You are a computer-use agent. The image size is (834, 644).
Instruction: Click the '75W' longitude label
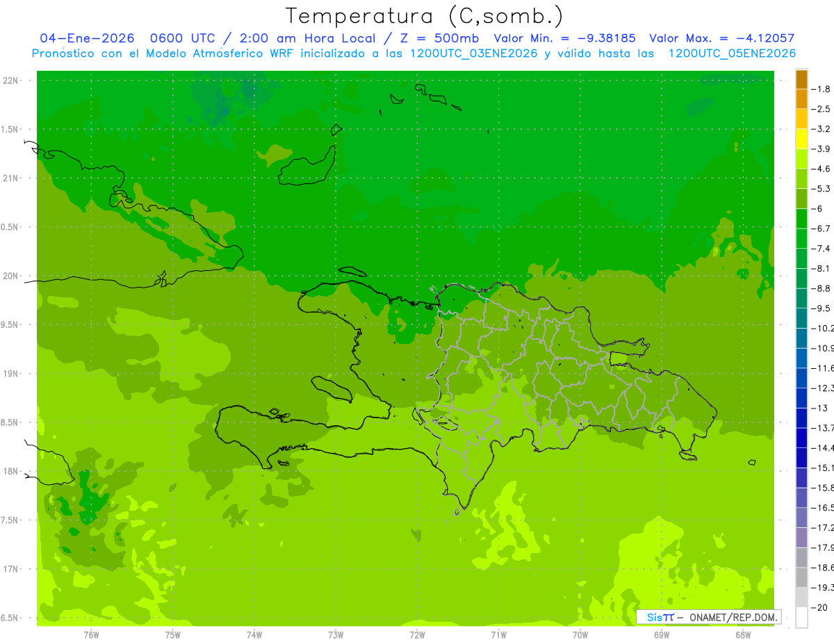click(172, 635)
